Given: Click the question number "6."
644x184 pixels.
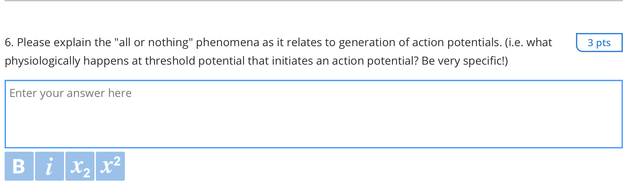Looking at the screenshot, I should click(9, 43).
